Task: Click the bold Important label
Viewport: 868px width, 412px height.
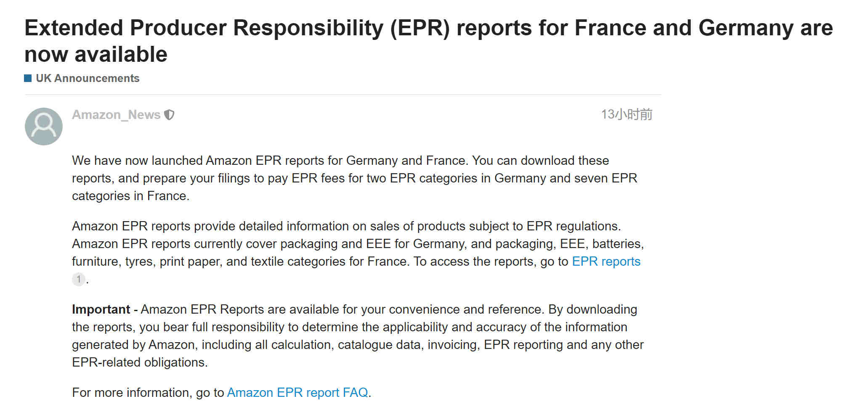Action: [101, 309]
